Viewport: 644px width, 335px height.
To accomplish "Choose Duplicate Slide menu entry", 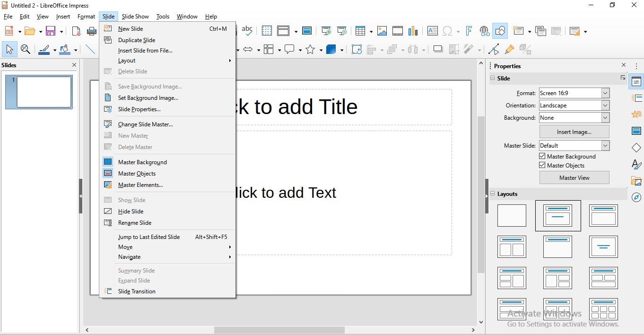I will click(x=167, y=40).
